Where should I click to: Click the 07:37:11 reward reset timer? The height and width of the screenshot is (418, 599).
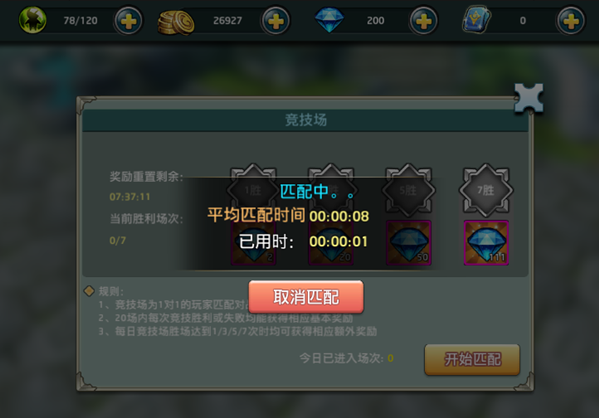pyautogui.click(x=130, y=197)
